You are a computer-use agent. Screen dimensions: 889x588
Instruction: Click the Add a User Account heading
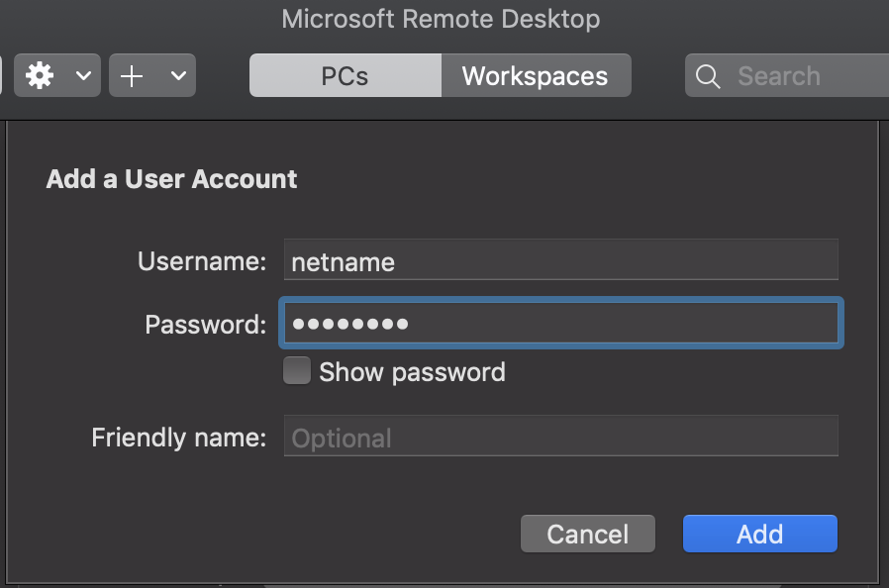click(172, 179)
